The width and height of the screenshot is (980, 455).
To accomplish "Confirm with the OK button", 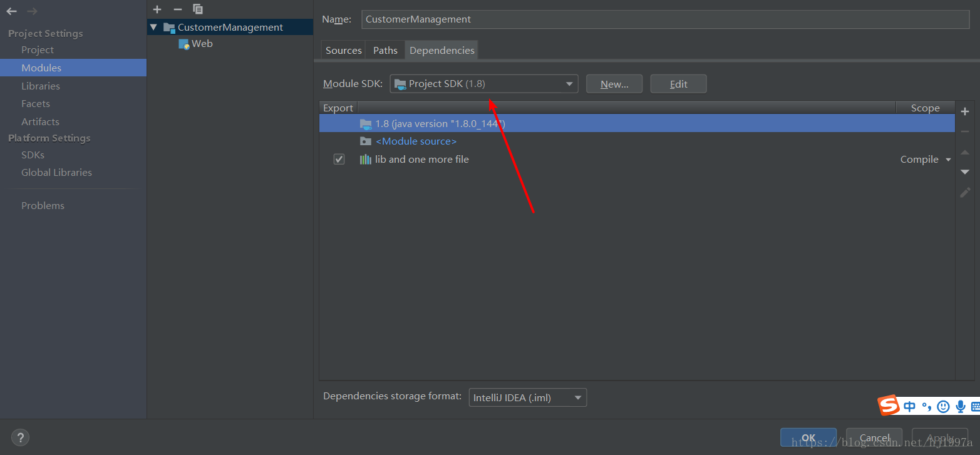I will [808, 437].
